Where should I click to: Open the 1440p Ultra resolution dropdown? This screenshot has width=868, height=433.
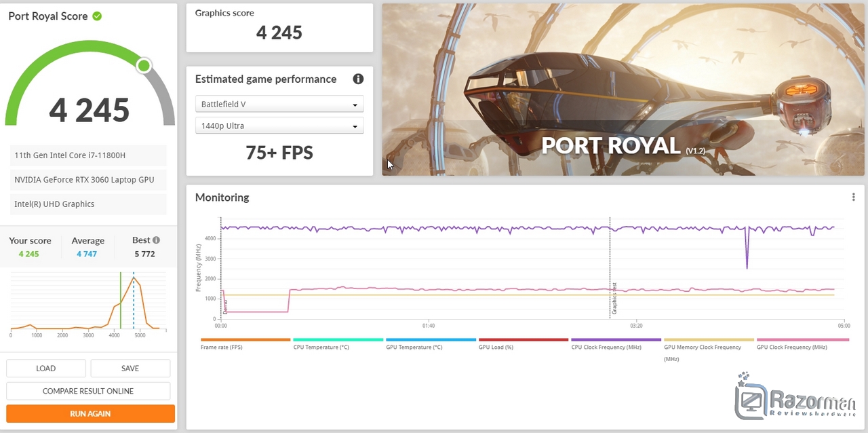coord(279,126)
